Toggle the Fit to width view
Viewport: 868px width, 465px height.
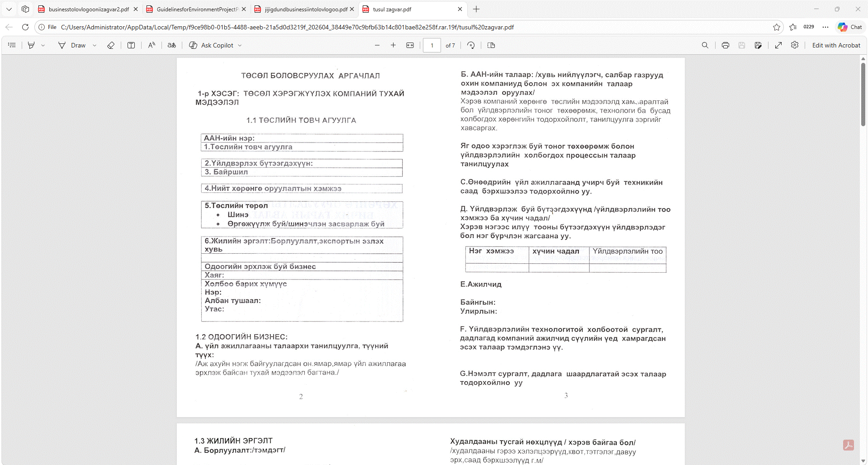410,45
